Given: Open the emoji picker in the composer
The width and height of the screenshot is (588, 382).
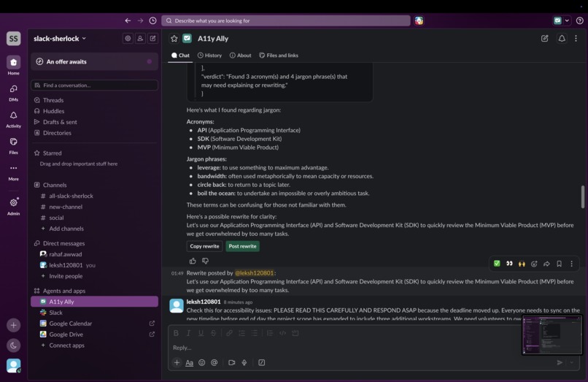Looking at the screenshot, I should tap(202, 362).
